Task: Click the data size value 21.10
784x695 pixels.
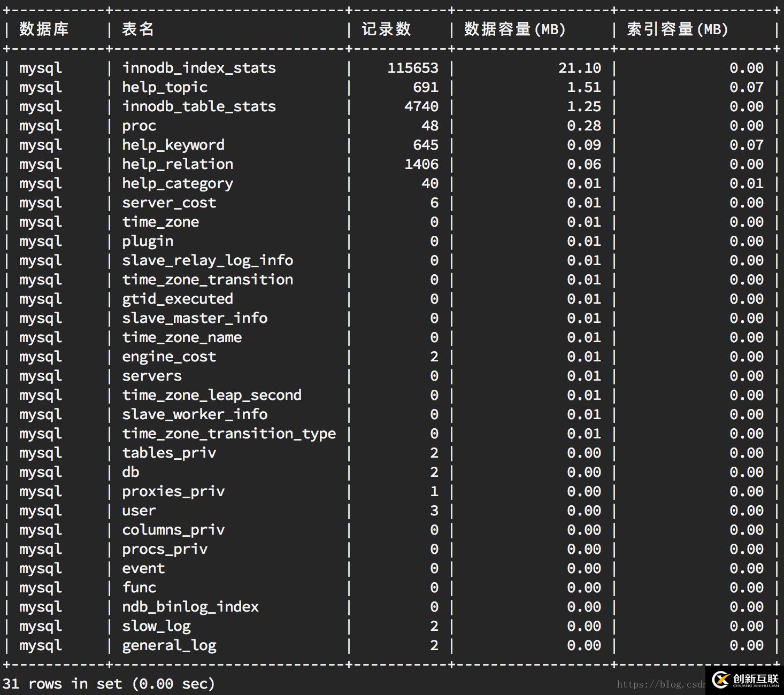Action: 579,68
